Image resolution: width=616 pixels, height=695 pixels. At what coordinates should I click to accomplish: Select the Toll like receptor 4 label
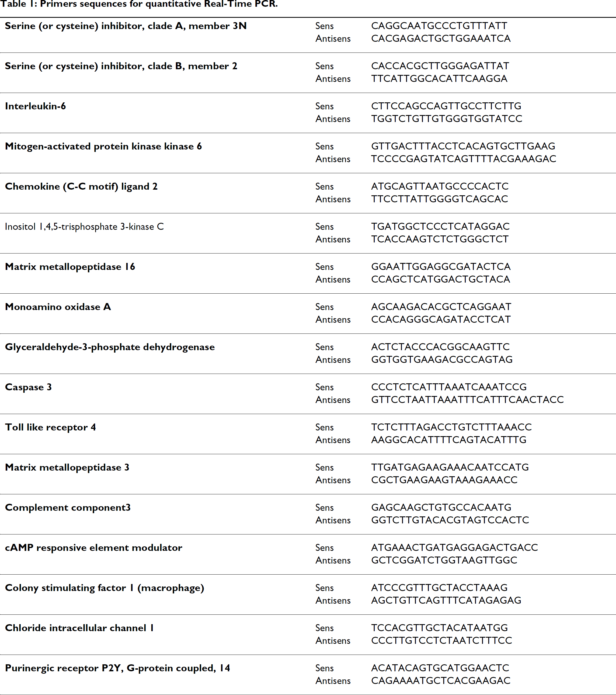click(x=50, y=428)
